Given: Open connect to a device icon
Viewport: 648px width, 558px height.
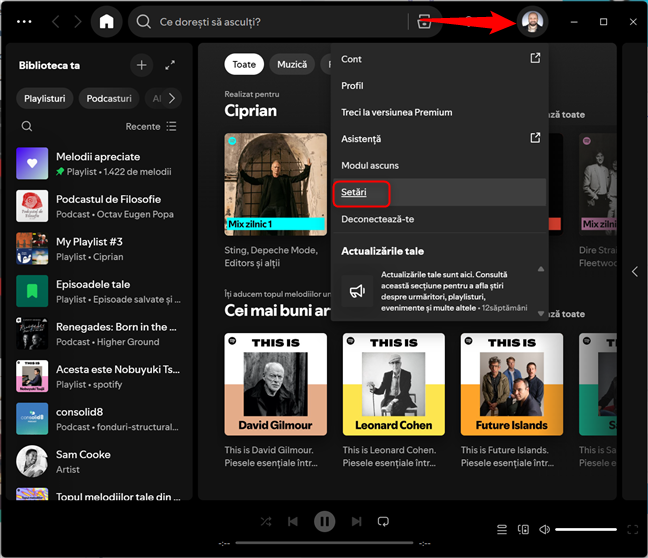Looking at the screenshot, I should (x=523, y=529).
